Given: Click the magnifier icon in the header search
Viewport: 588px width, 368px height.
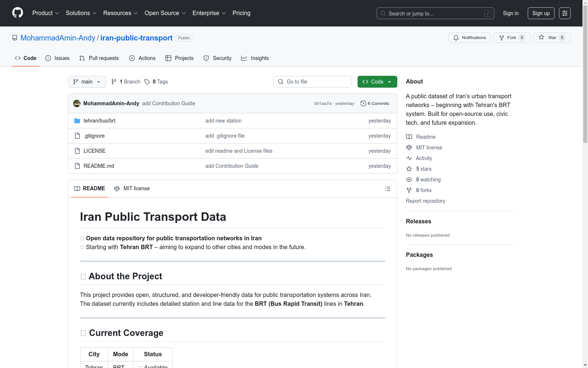Looking at the screenshot, I should (x=383, y=13).
